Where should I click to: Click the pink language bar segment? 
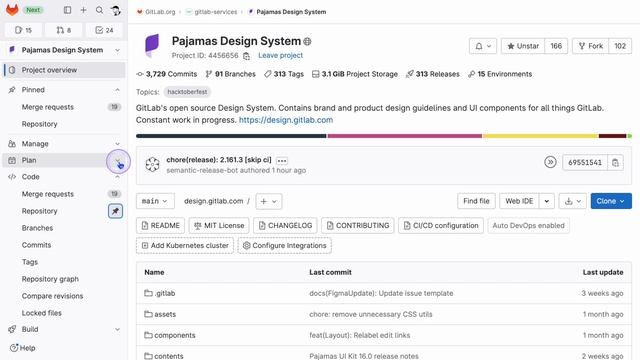point(404,136)
